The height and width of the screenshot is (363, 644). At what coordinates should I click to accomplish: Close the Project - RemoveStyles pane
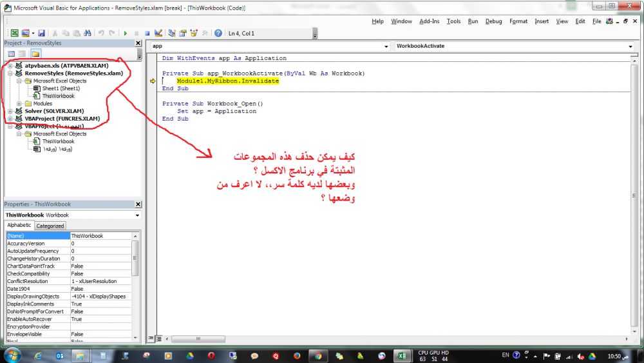pos(138,43)
